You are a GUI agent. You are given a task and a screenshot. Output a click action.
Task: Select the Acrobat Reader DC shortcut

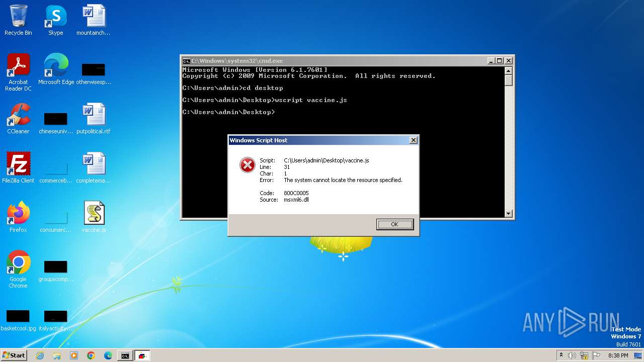(x=18, y=72)
